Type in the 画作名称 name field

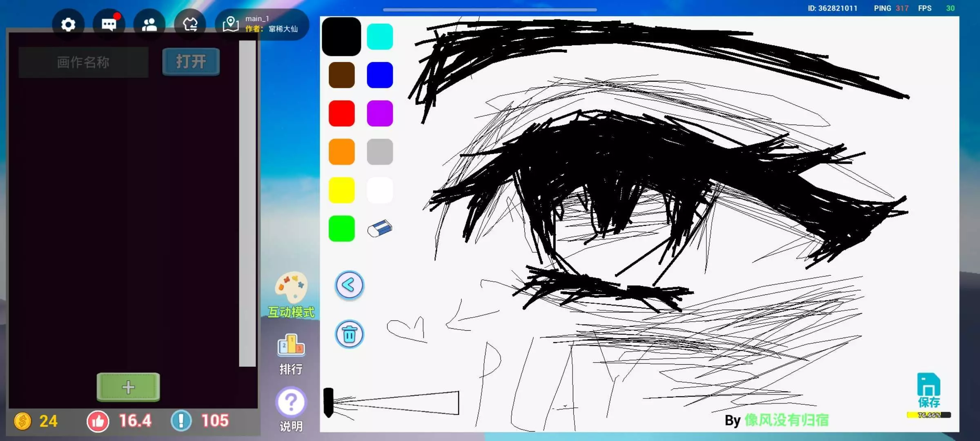tap(83, 62)
